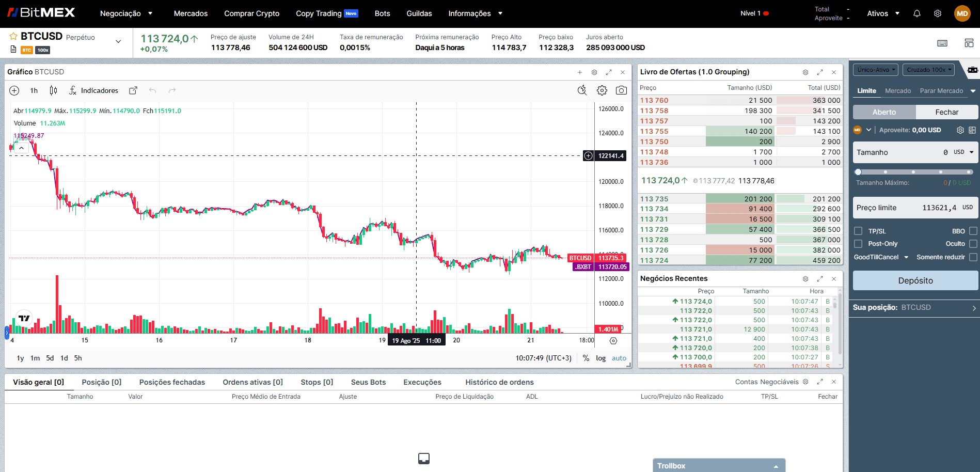Open keyboard shortcuts icon

pos(942,43)
